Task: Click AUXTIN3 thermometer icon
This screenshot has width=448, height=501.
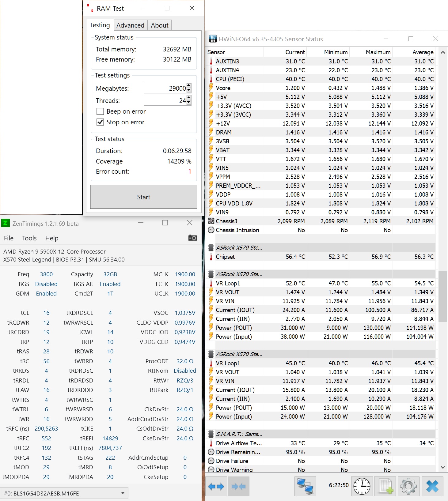Action: (x=211, y=61)
